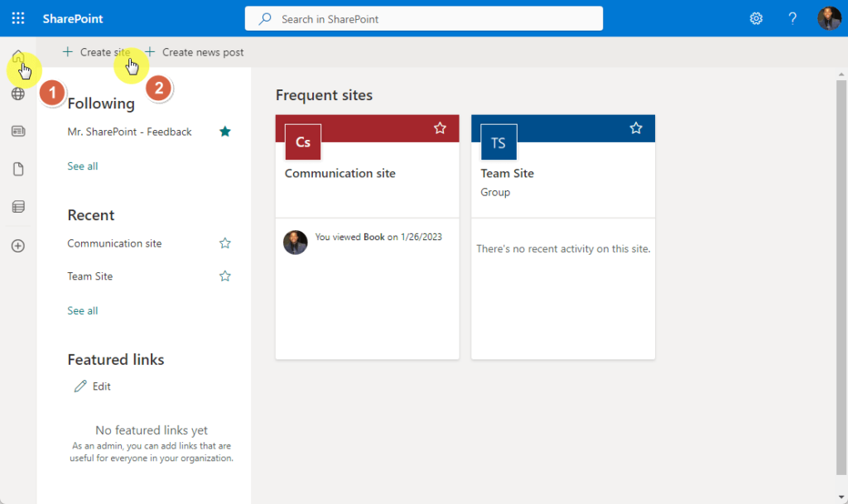Open the Settings gear icon
848x504 pixels.
coord(756,18)
